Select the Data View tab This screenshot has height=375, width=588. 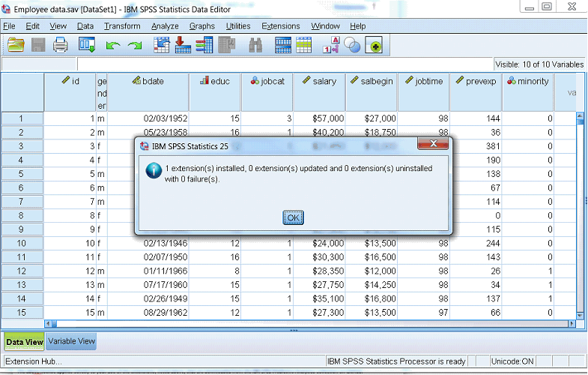tap(25, 341)
